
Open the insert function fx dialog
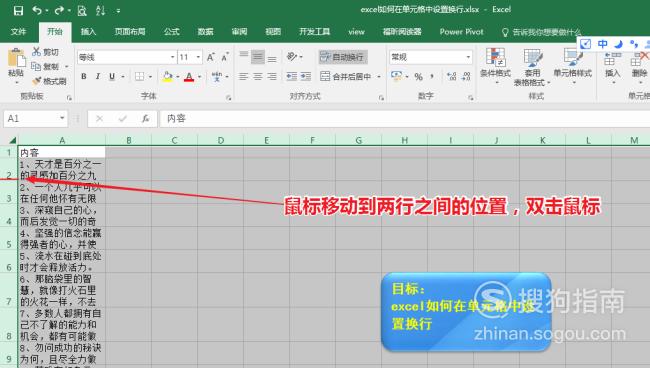pyautogui.click(x=145, y=119)
